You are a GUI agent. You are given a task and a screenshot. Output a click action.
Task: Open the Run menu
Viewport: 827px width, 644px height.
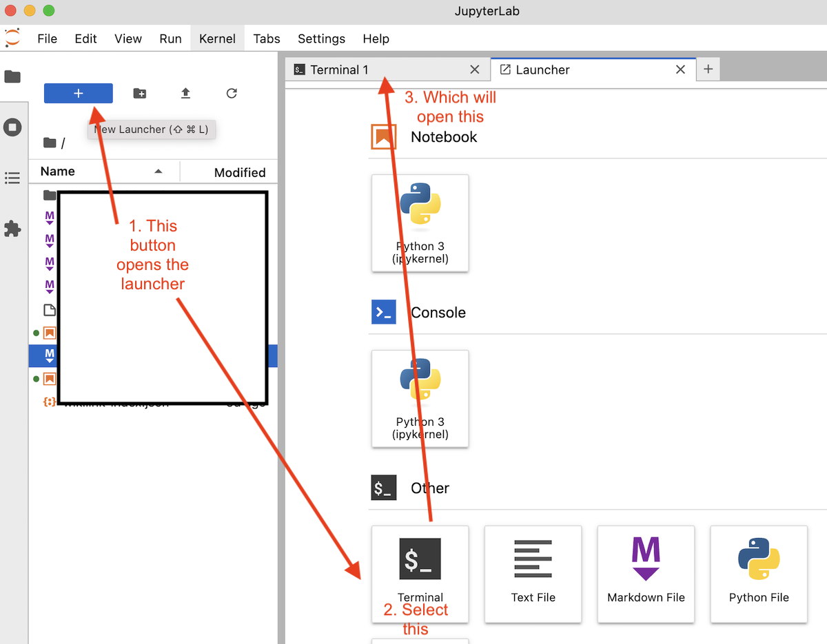coord(170,39)
